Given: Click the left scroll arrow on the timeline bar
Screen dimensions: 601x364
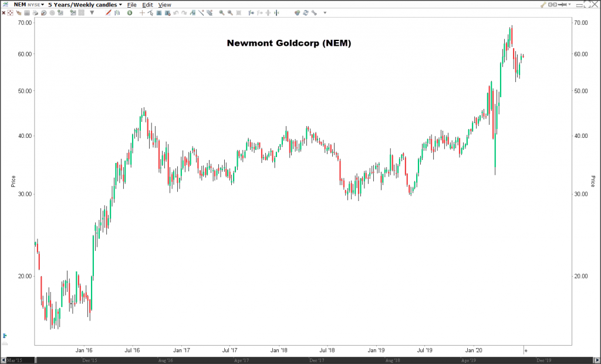Looking at the screenshot, I should 2,360.
